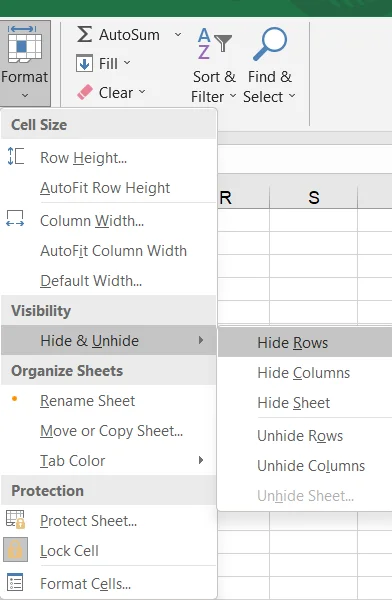The width and height of the screenshot is (392, 600).
Task: Choose Column Width... option
Action: (109, 221)
